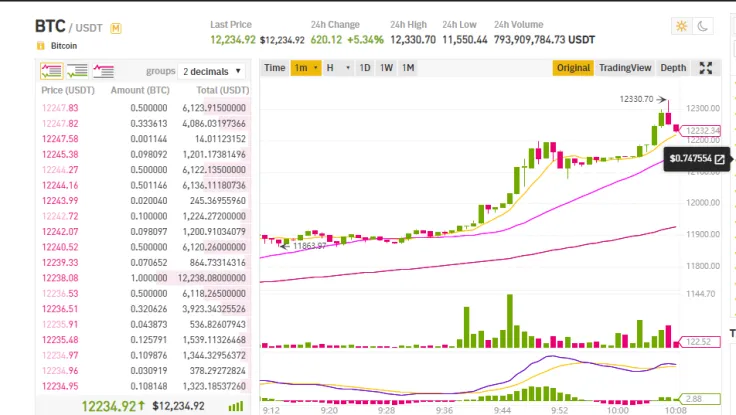
Task: Select the combined buy and sell order book view
Action: tap(51, 71)
